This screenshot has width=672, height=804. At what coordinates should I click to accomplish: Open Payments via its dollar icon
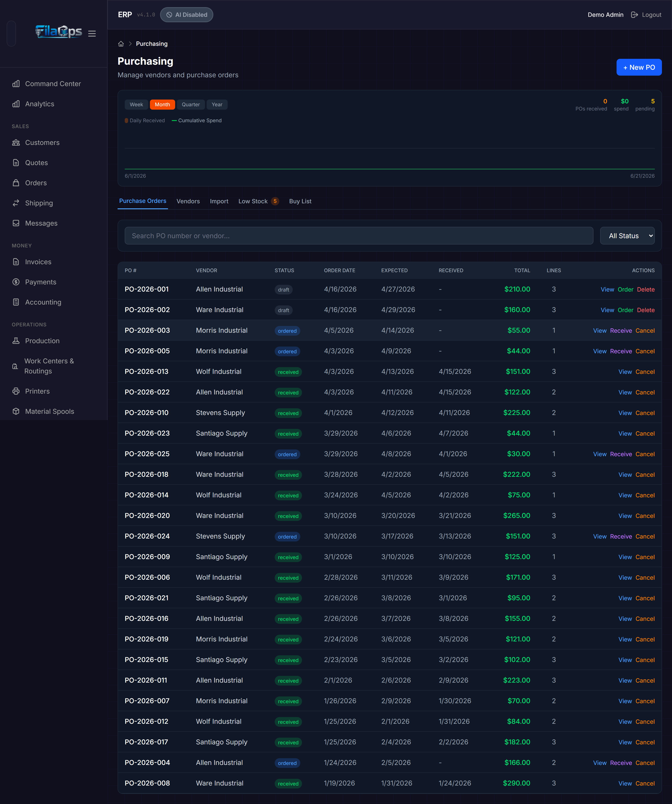16,282
